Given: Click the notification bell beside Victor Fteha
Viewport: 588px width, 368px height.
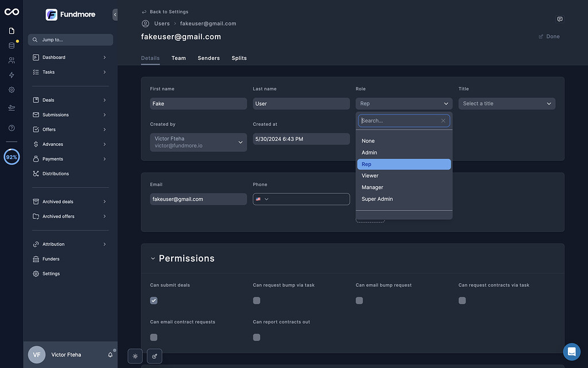Looking at the screenshot, I should [x=110, y=355].
